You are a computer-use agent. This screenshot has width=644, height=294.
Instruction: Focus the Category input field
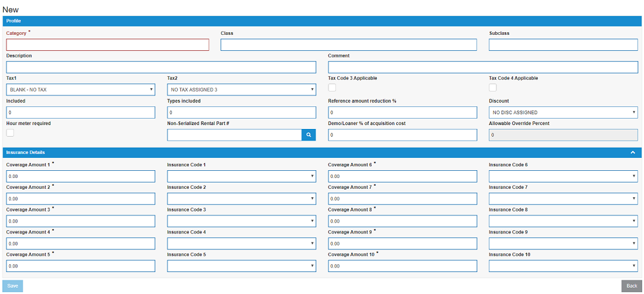[x=108, y=45]
